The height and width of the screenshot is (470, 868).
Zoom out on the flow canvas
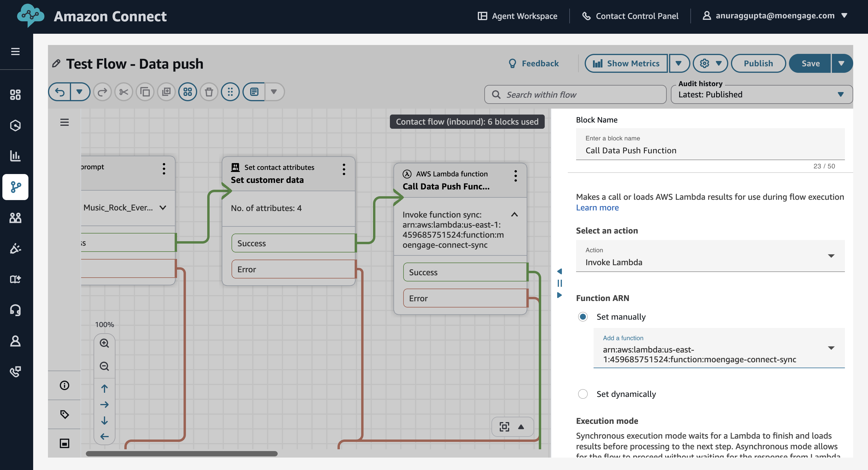click(x=105, y=366)
